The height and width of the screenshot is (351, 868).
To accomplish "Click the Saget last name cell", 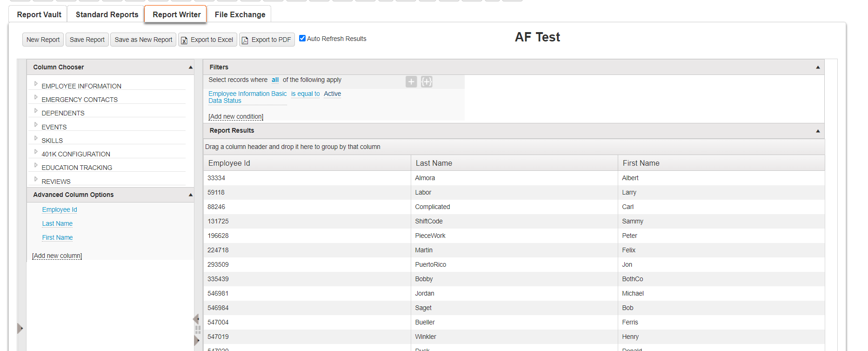I will pos(514,308).
